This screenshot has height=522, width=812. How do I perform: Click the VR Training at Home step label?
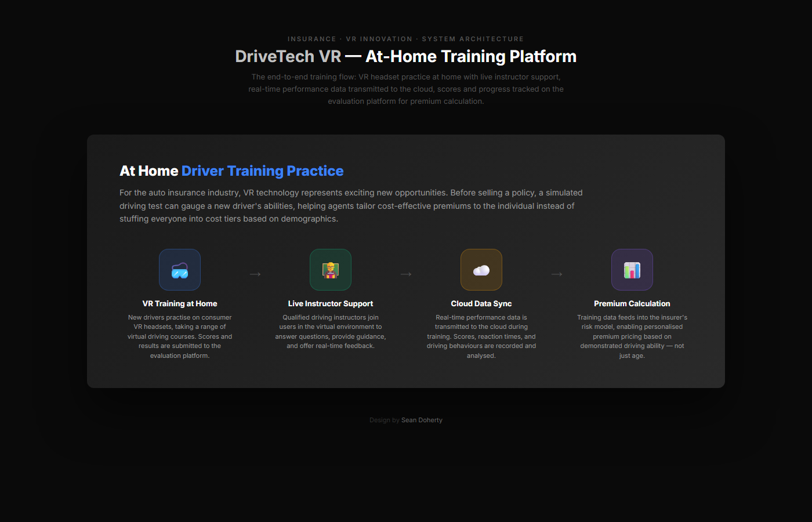(180, 303)
